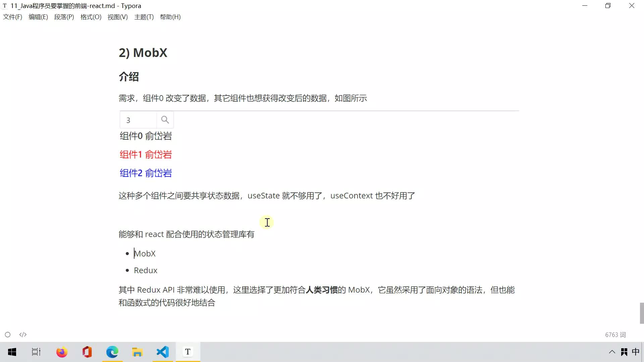The height and width of the screenshot is (362, 644).
Task: Open the Windows Start menu
Action: click(x=12, y=352)
